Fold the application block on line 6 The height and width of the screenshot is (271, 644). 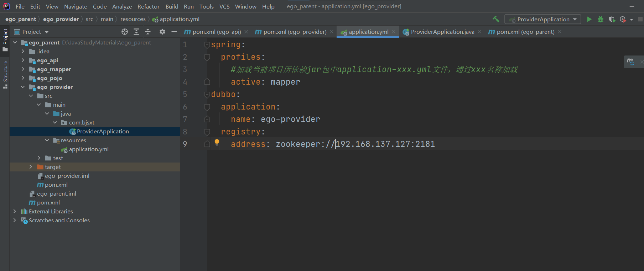tap(207, 107)
